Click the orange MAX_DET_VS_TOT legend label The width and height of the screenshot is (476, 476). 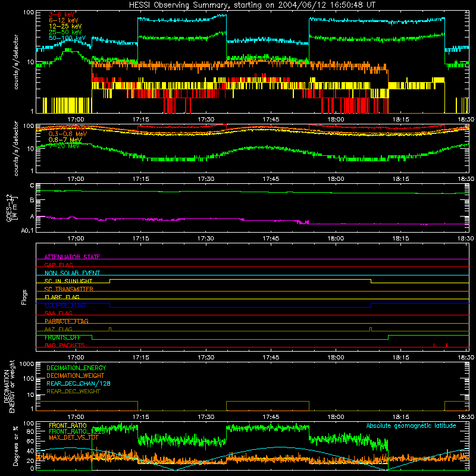tap(74, 437)
